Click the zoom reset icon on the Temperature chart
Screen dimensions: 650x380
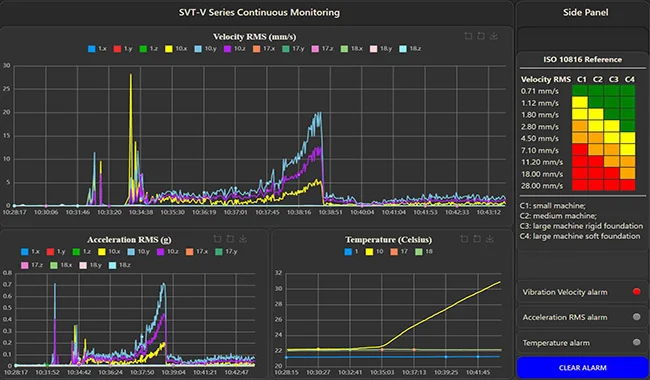(477, 239)
